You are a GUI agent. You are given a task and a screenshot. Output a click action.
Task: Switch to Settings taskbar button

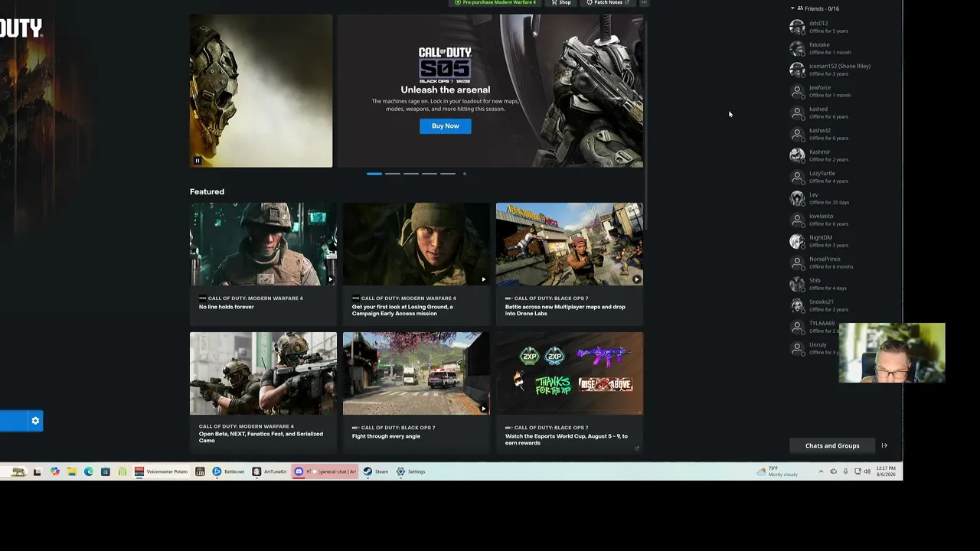tap(410, 471)
